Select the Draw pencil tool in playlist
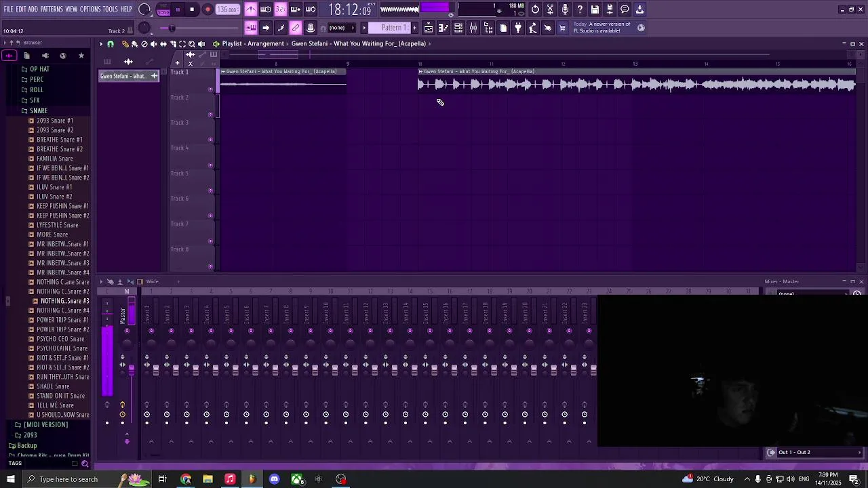868x488 pixels. coord(125,43)
